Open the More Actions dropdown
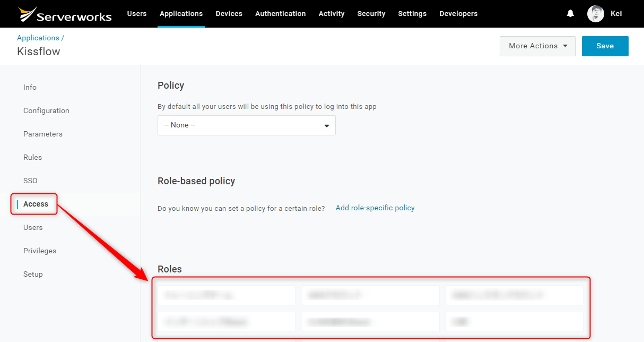 point(537,46)
